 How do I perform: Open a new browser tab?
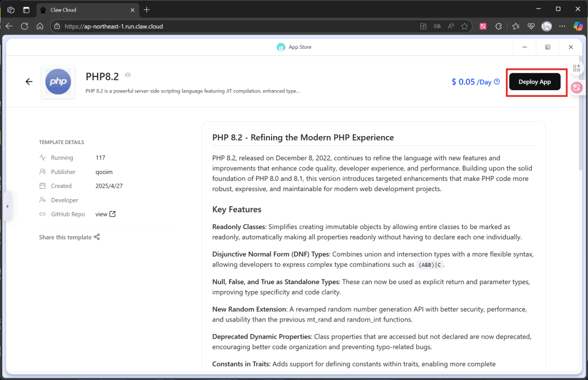(x=146, y=10)
